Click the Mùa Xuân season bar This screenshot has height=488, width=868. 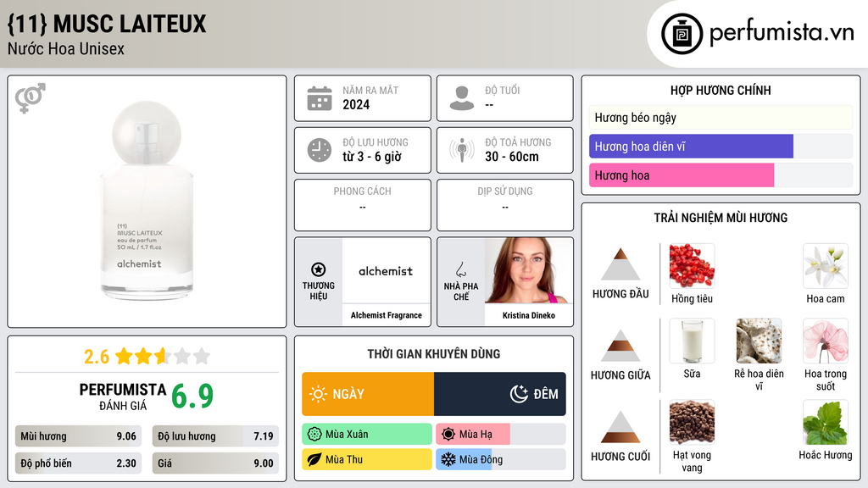[x=367, y=435]
